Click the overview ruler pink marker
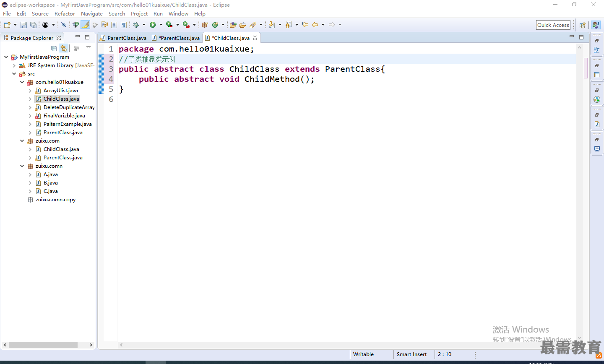604x364 pixels. click(586, 68)
